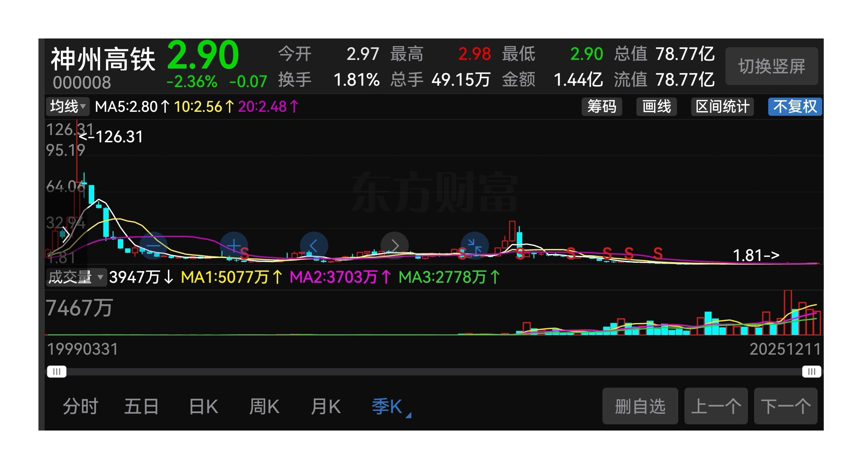Click 下一个 to view next stock
Viewport: 868px width, 469px height.
pyautogui.click(x=785, y=406)
